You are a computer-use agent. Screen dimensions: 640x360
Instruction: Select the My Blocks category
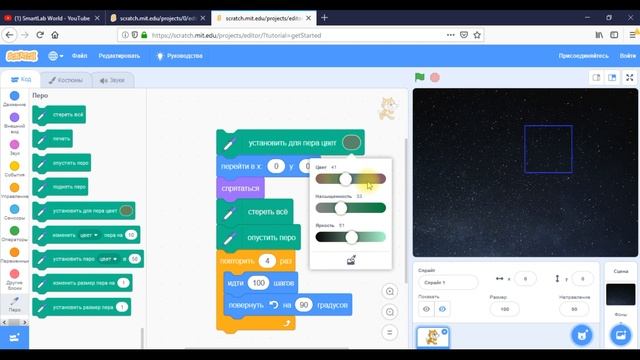(x=14, y=279)
